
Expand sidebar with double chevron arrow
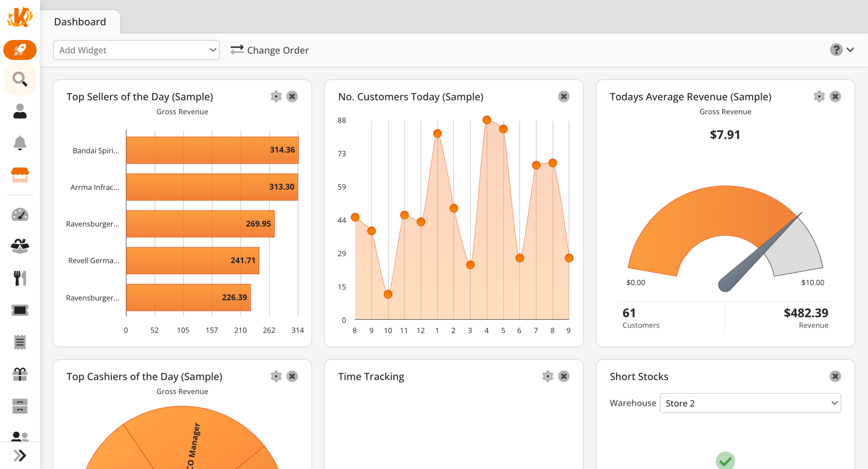coord(20,455)
